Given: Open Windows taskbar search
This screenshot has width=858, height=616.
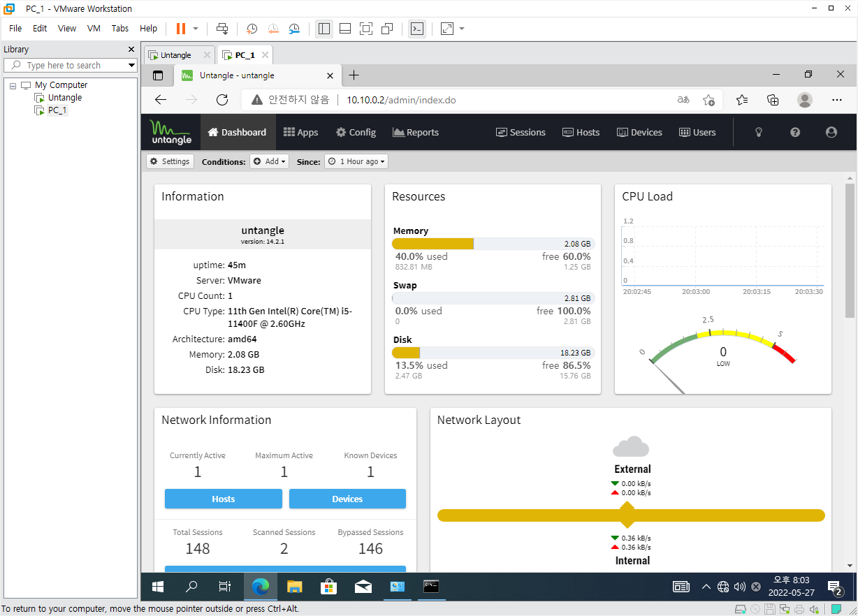Looking at the screenshot, I should (x=191, y=587).
